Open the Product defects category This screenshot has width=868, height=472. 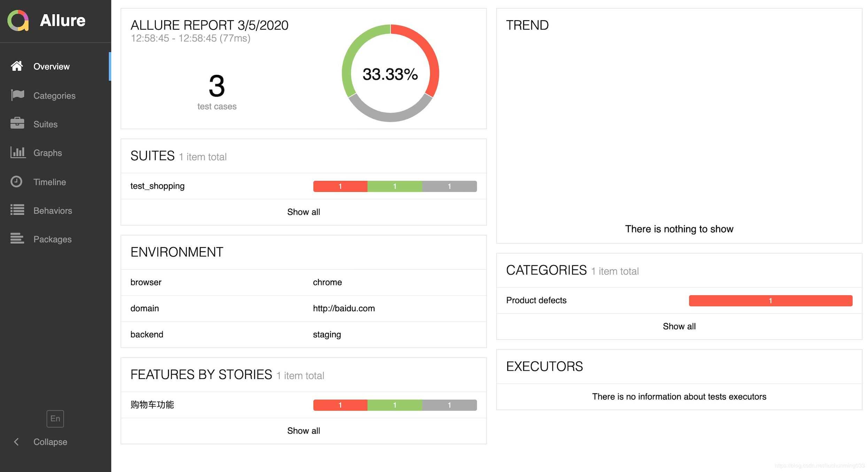pyautogui.click(x=536, y=300)
